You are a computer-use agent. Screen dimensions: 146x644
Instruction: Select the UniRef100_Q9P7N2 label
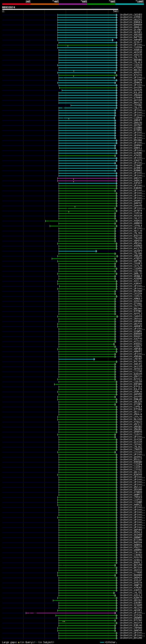coord(131,261)
